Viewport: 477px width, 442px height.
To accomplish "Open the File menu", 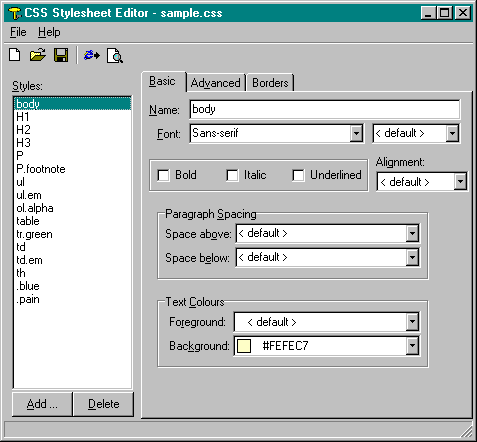I will pos(18,32).
